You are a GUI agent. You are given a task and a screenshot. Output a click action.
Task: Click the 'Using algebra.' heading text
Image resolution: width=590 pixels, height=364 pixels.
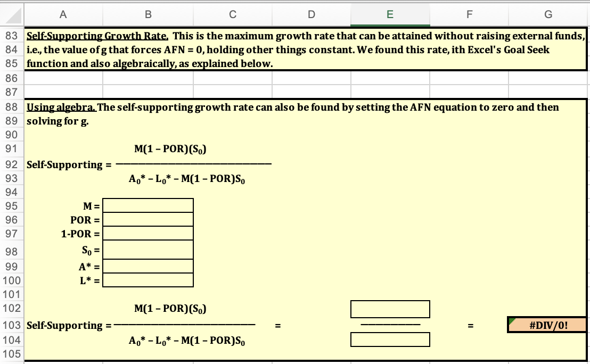click(61, 107)
